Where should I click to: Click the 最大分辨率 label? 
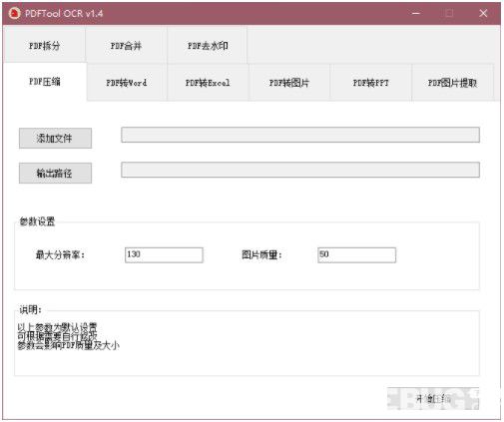click(60, 255)
